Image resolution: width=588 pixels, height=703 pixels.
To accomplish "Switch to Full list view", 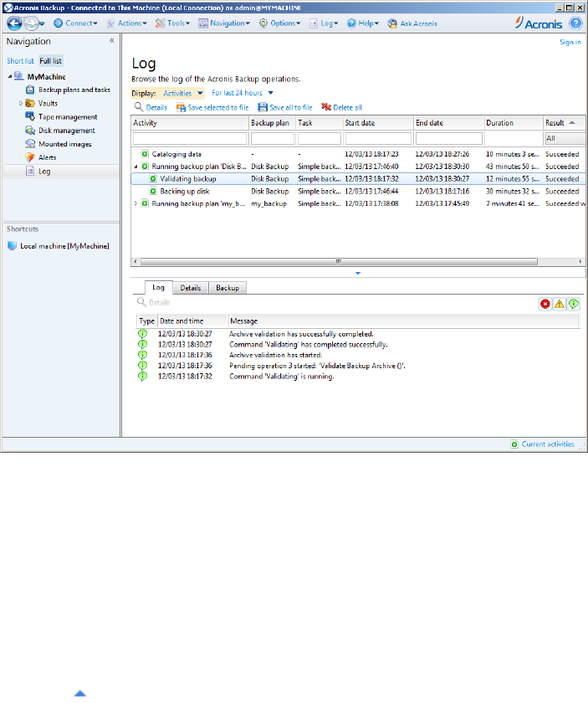I will point(51,61).
